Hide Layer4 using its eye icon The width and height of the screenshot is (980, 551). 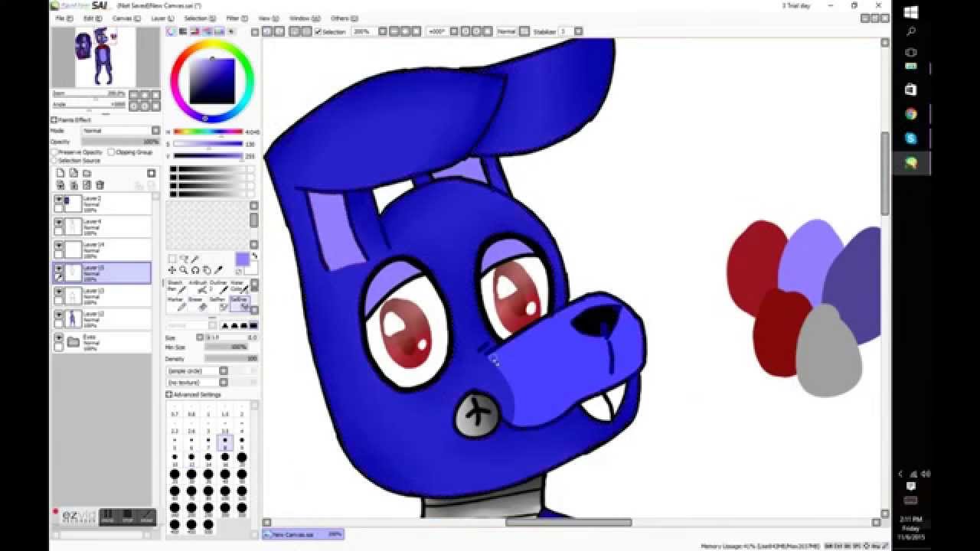click(59, 223)
